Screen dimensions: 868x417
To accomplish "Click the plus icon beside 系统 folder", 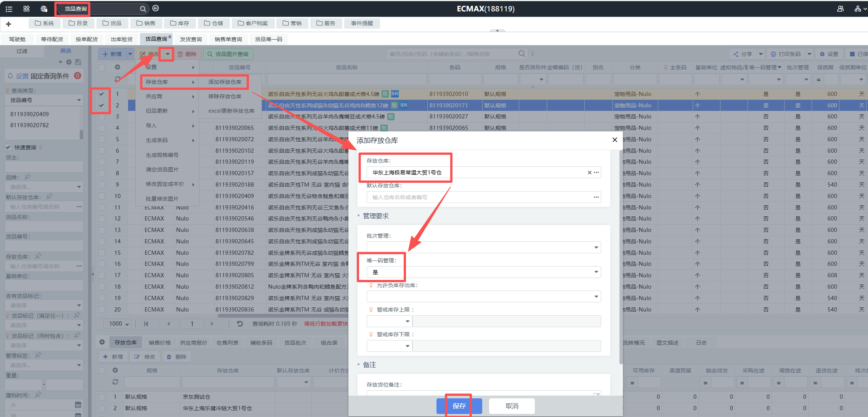I will (x=8, y=24).
